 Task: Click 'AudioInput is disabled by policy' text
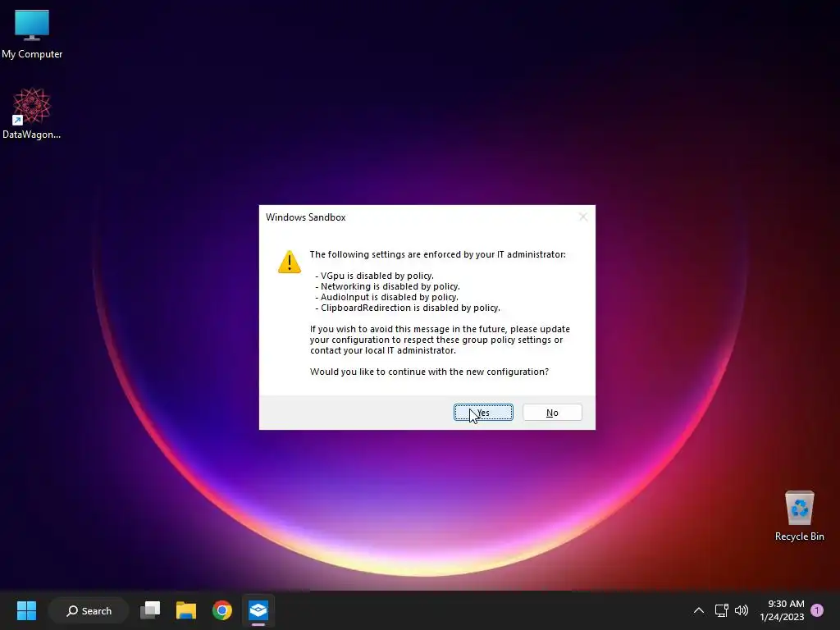[x=386, y=297]
